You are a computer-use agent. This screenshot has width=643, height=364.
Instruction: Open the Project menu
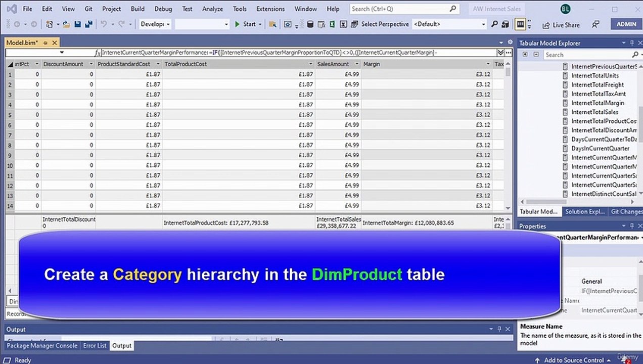pyautogui.click(x=111, y=9)
